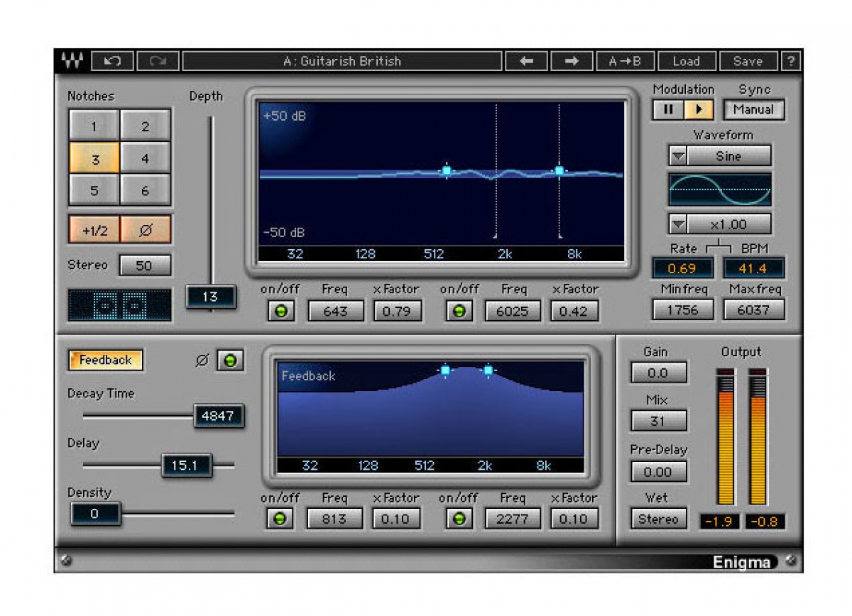Toggle the on/off LED beside Freq 6025

pyautogui.click(x=459, y=311)
